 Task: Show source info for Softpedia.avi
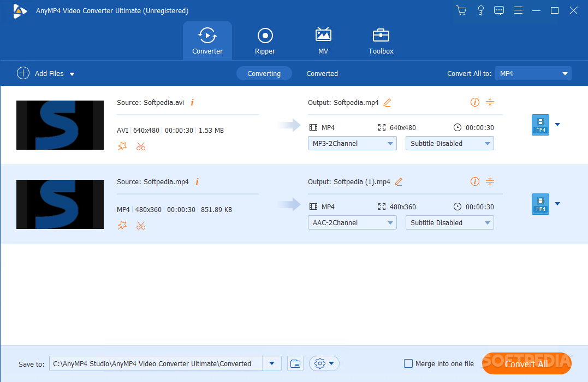click(x=192, y=102)
